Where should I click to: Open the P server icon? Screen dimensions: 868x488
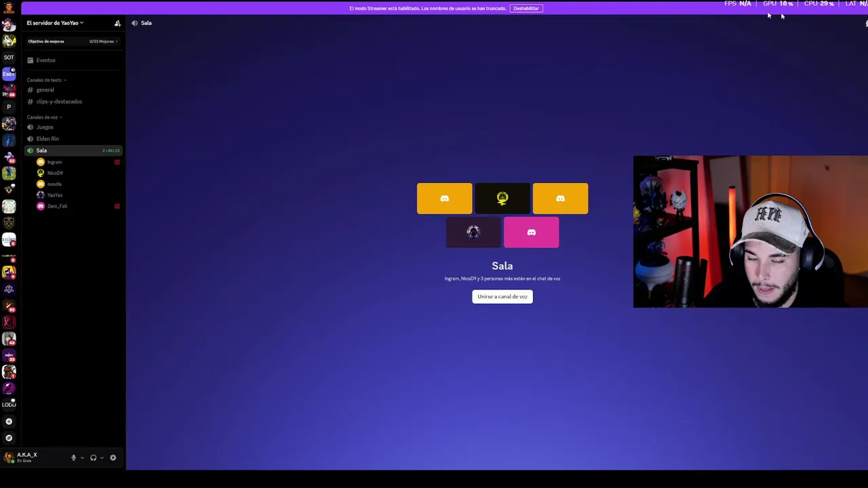pyautogui.click(x=9, y=107)
